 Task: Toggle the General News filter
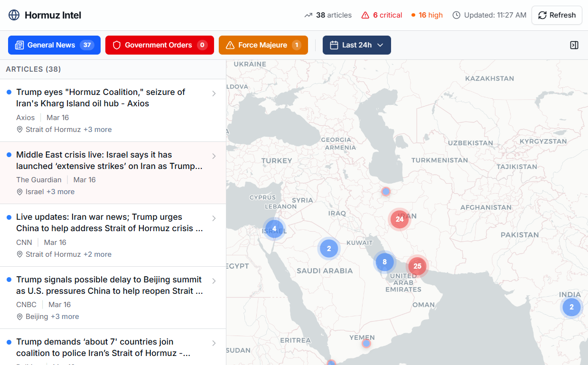pos(54,45)
